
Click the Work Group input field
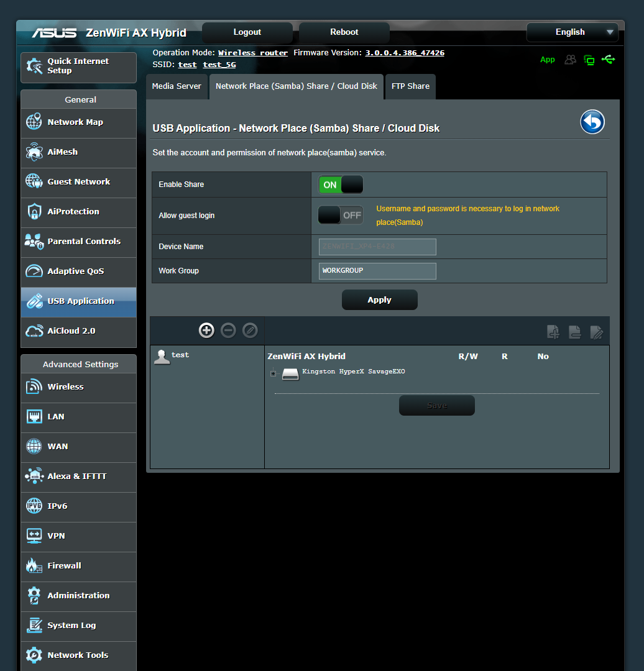pos(377,271)
